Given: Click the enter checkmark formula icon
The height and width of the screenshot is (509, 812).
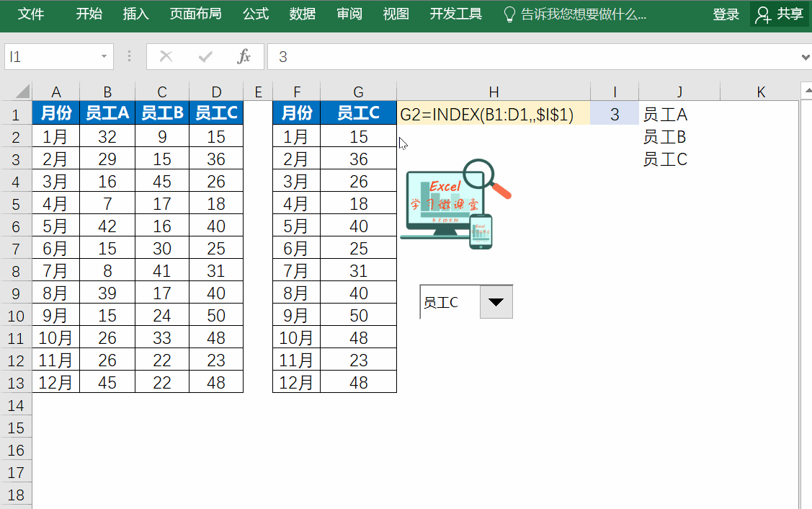Looking at the screenshot, I should point(205,56).
